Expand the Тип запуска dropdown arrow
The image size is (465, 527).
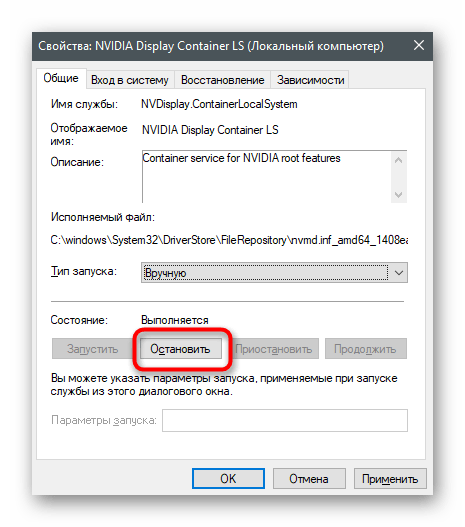point(398,273)
